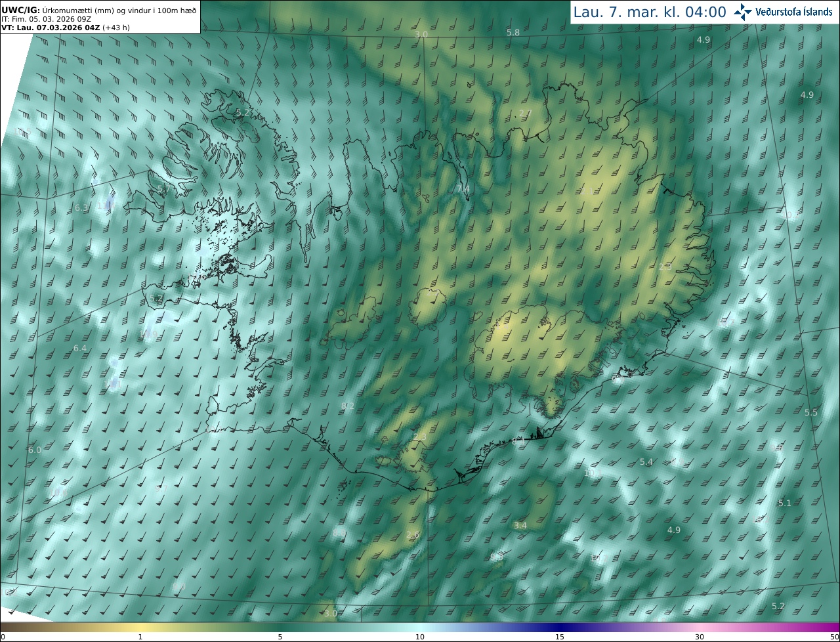
Task: Select the 'Lau. 7. mar. kl. 04:00' timestamp
Action: click(650, 12)
